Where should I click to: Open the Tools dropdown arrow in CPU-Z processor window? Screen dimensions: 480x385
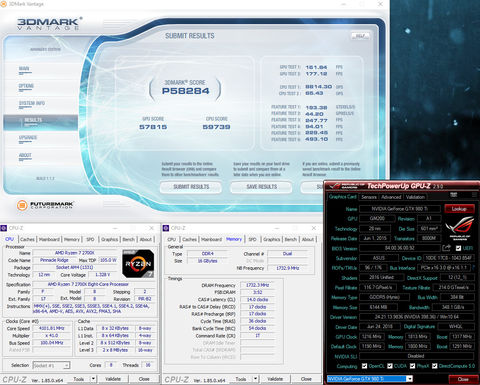pyautogui.click(x=93, y=379)
